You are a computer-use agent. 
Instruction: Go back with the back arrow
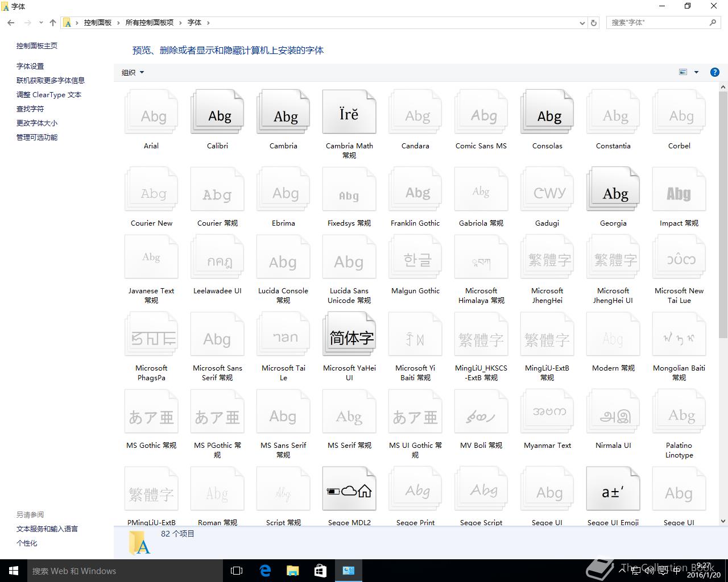click(11, 23)
